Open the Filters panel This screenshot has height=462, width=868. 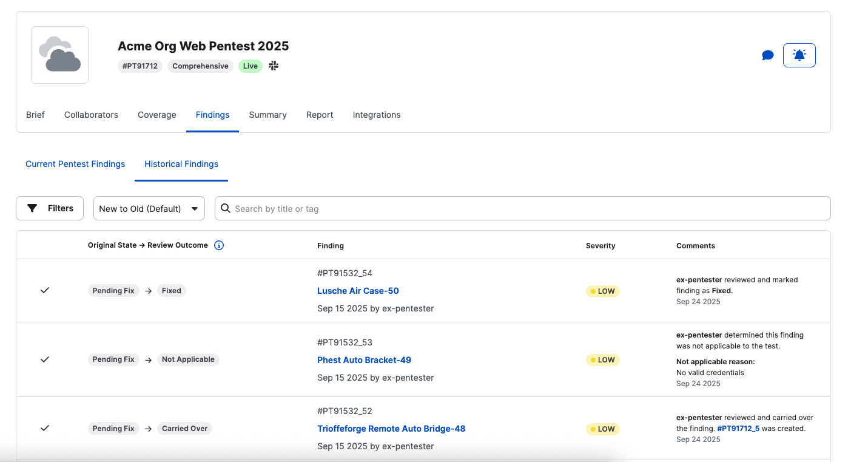pyautogui.click(x=50, y=208)
